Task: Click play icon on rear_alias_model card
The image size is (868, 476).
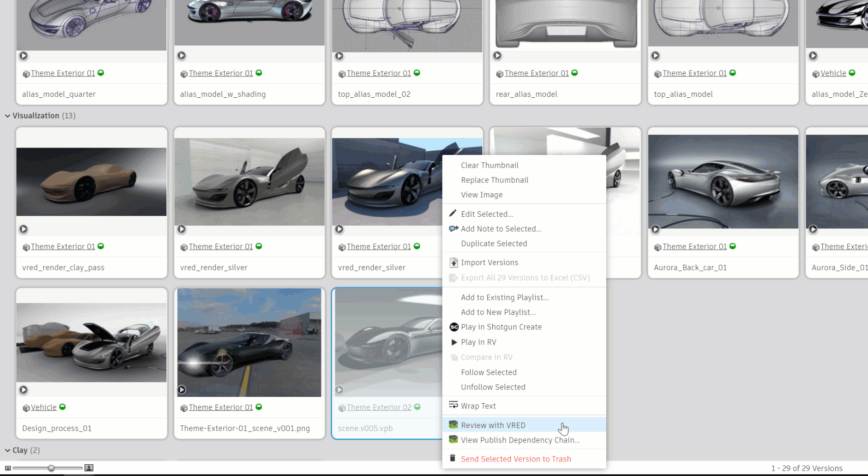Action: point(497,56)
